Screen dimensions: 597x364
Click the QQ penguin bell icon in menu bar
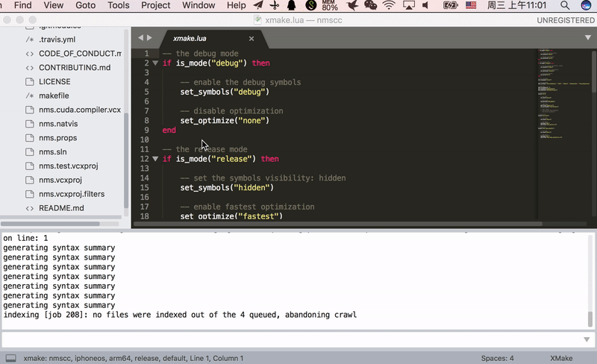click(292, 5)
